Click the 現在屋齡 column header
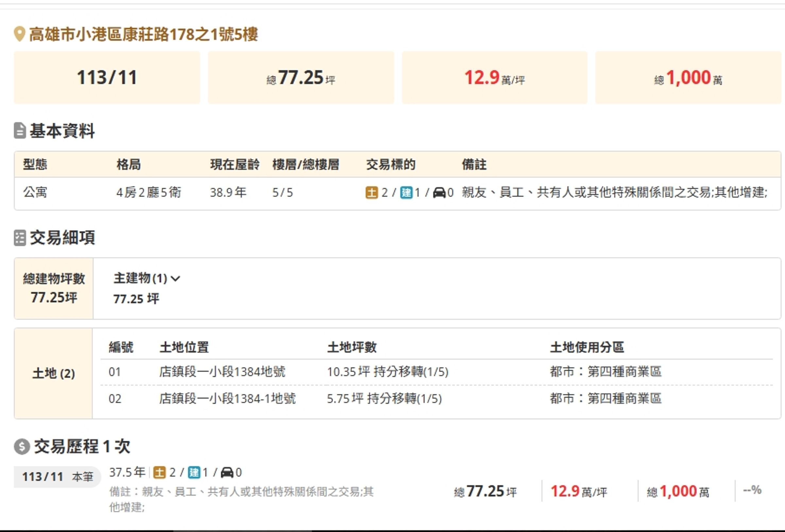This screenshot has height=532, width=785. 235,165
